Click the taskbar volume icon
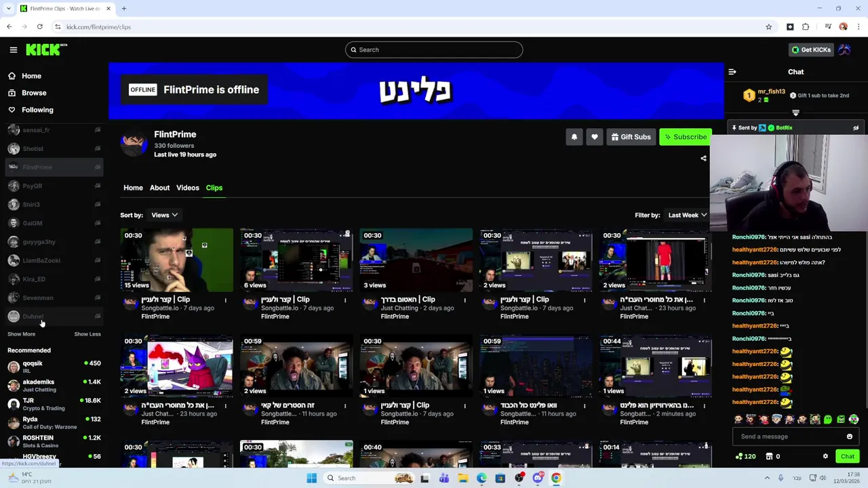Image resolution: width=868 pixels, height=488 pixels. 823,478
